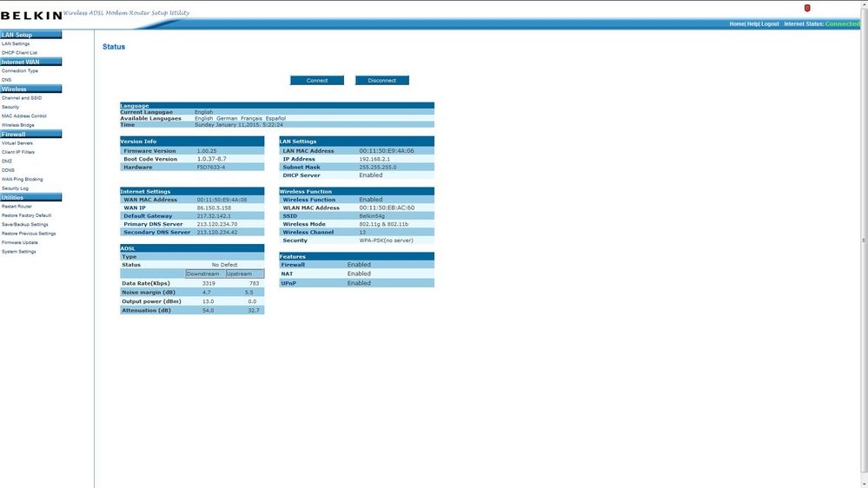Open DDNS page
This screenshot has height=488, width=868.
pyautogui.click(x=8, y=170)
